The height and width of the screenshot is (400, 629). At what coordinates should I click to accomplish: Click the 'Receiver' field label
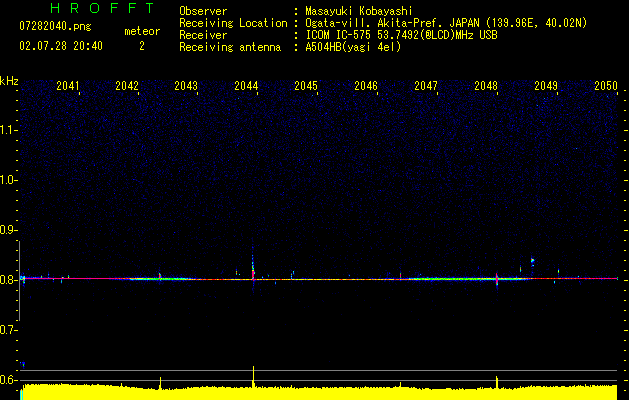(203, 35)
